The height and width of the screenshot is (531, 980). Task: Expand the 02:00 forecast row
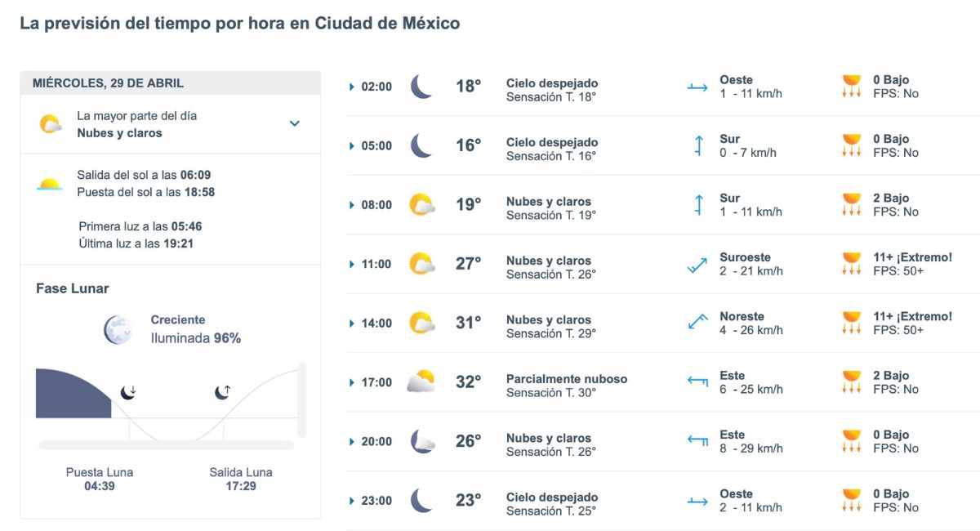pos(351,85)
